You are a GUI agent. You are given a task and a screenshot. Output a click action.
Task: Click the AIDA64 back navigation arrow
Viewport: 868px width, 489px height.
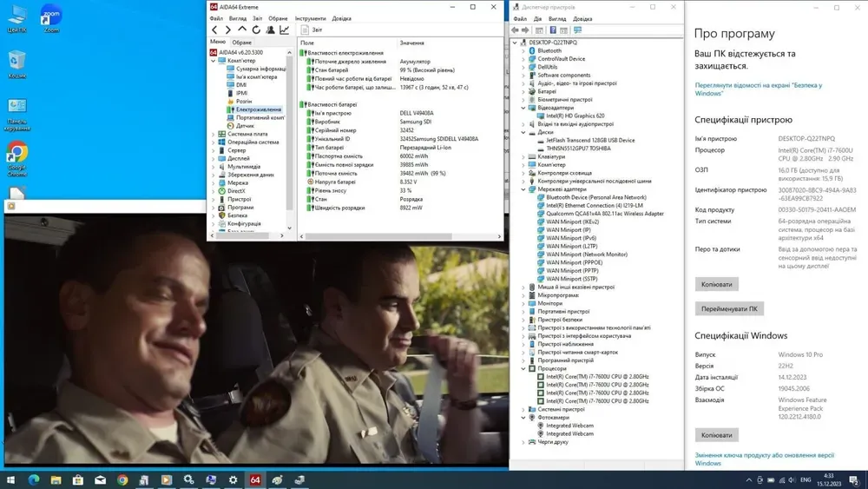214,30
